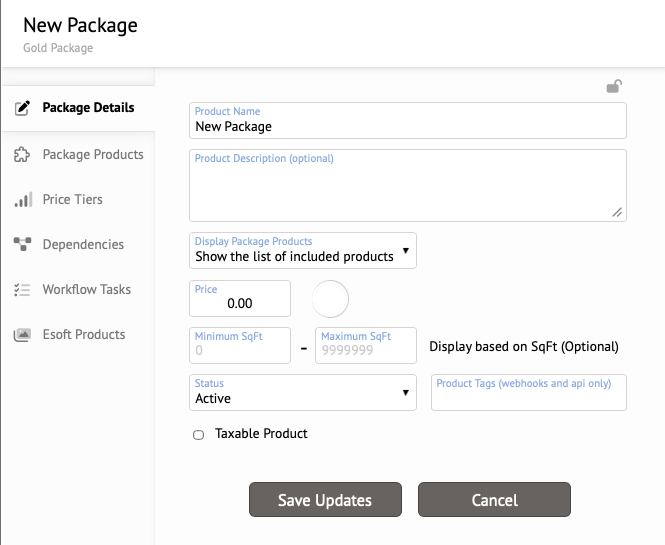Select the Workflow Tasks tab

click(78, 289)
